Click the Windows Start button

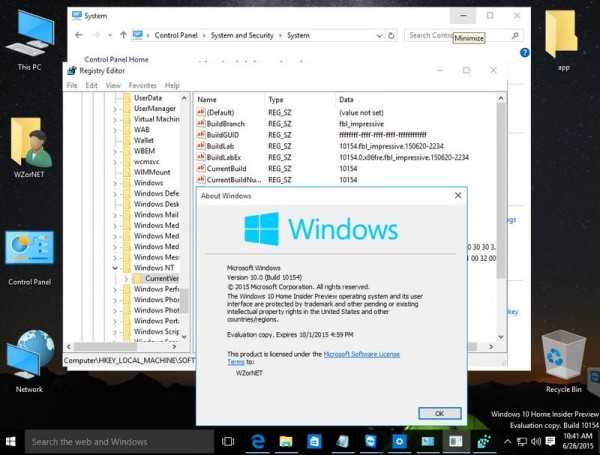click(x=11, y=442)
